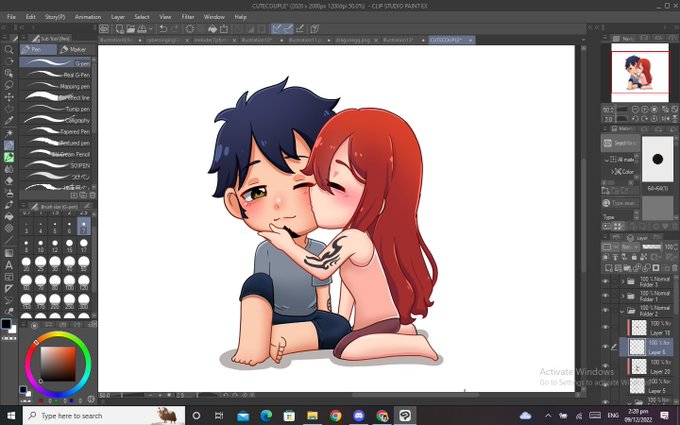This screenshot has height=425, width=680.
Task: Toggle visibility of Folder 2
Action: pyautogui.click(x=605, y=311)
